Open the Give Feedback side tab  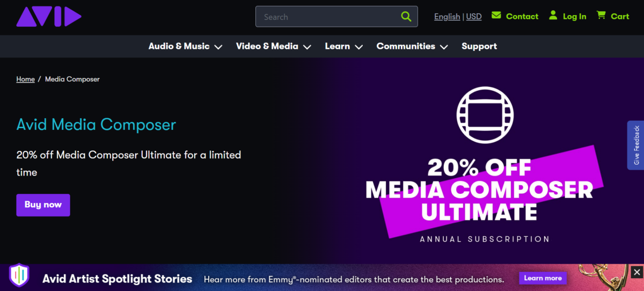636,145
